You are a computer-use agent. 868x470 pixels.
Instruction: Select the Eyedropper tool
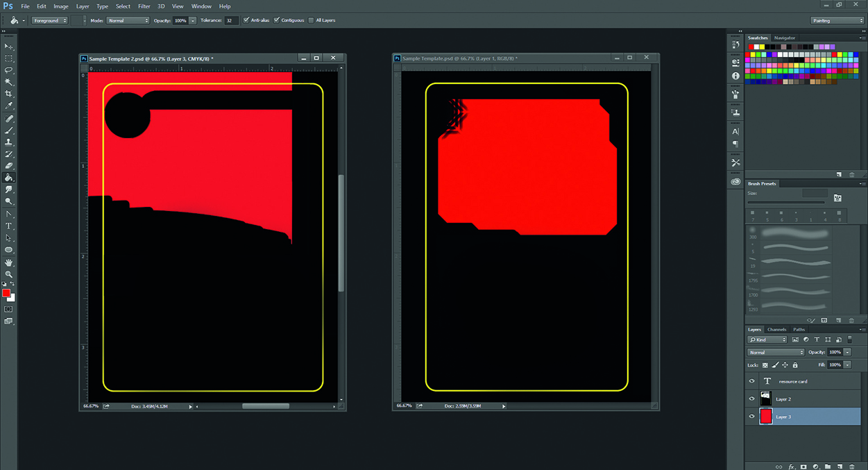(9, 106)
